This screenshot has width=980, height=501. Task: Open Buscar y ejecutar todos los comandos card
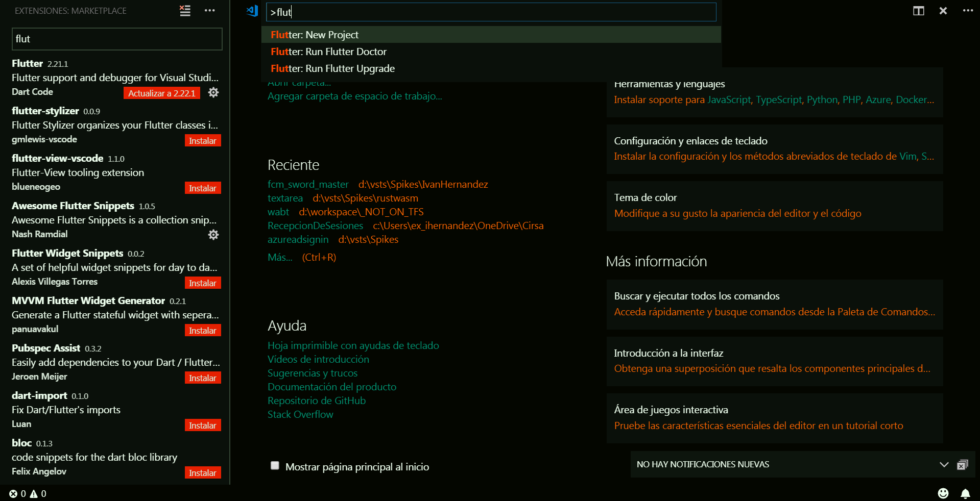(774, 304)
